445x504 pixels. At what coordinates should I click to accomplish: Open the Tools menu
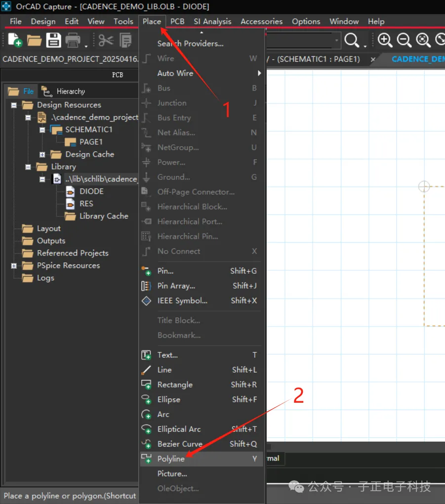click(123, 22)
